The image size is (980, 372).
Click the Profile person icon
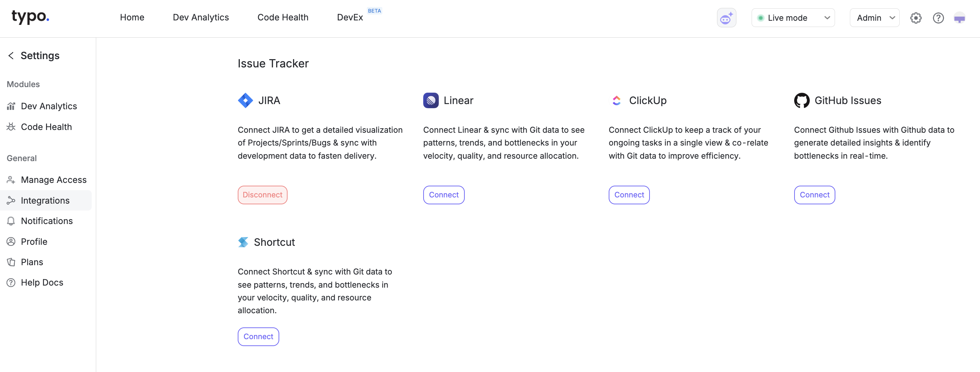point(11,241)
